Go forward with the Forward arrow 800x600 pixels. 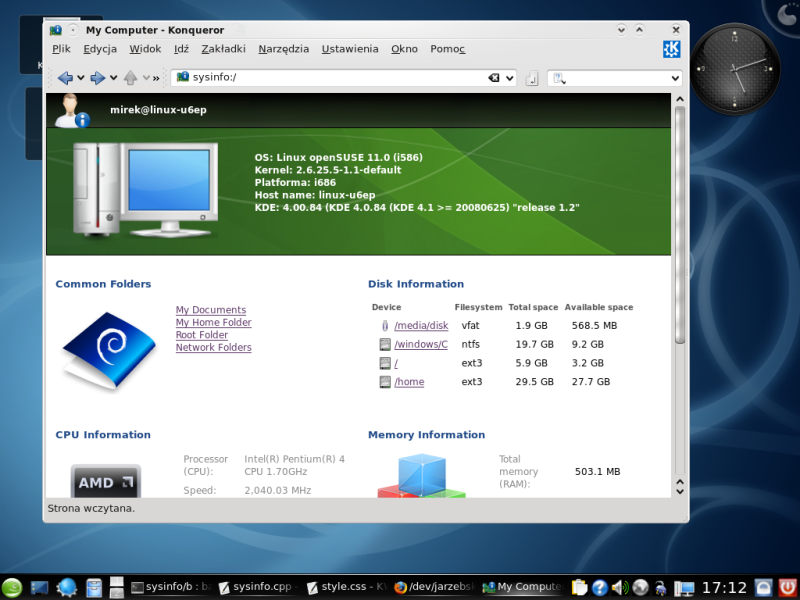pyautogui.click(x=97, y=78)
